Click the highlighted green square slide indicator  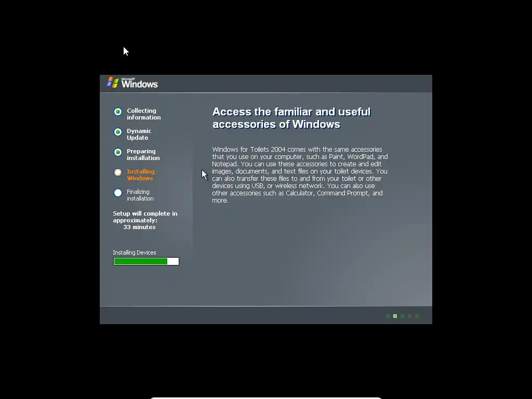(395, 316)
